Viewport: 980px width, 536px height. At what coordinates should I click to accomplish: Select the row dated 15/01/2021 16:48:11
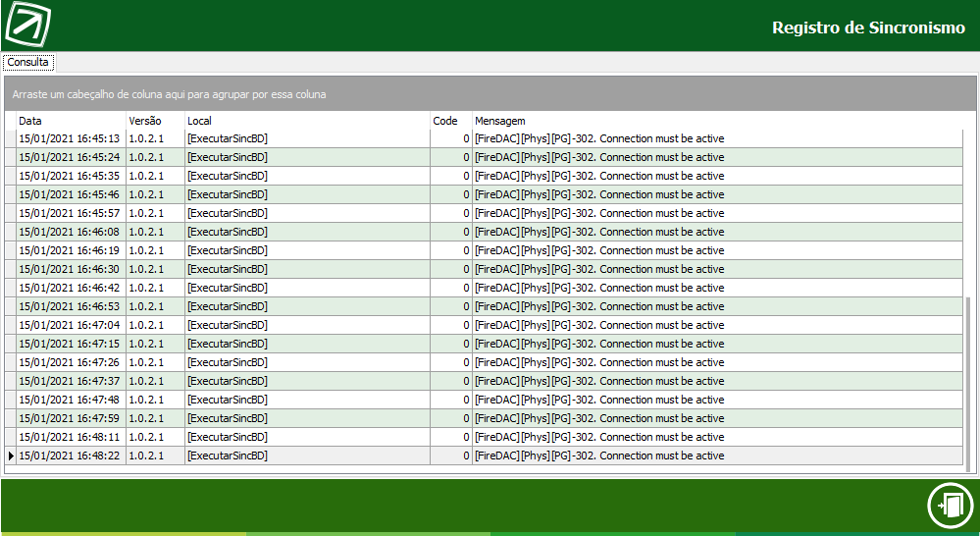click(x=484, y=437)
